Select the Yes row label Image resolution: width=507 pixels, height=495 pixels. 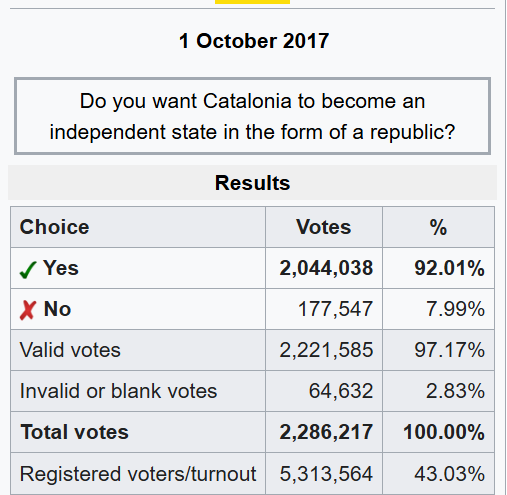click(61, 268)
